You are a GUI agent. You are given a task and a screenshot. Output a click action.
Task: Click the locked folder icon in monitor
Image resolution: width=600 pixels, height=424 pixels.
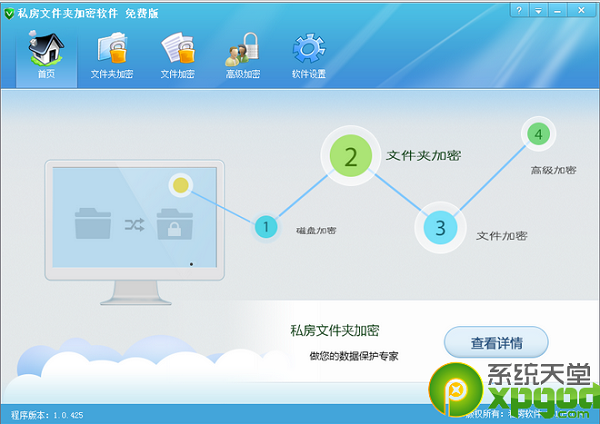click(x=175, y=224)
